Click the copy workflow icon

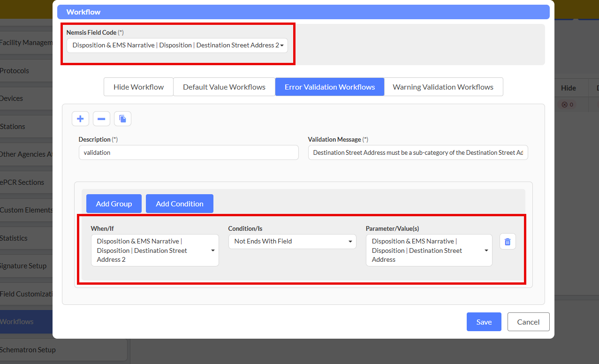point(122,119)
